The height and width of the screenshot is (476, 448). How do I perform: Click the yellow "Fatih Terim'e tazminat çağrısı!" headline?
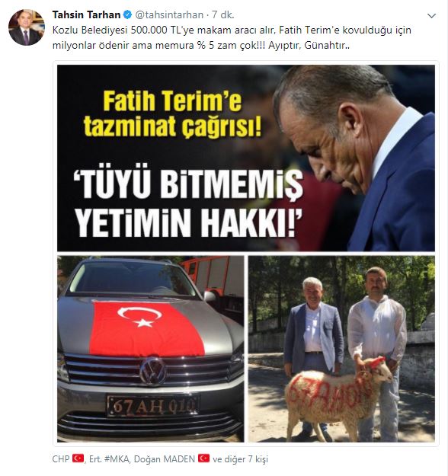pos(172,114)
